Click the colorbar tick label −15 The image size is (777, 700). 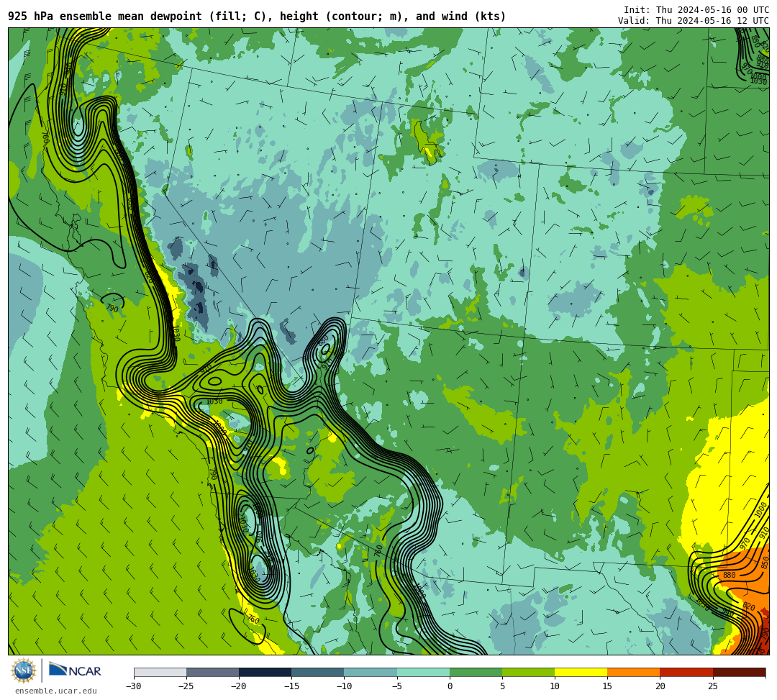pyautogui.click(x=291, y=686)
